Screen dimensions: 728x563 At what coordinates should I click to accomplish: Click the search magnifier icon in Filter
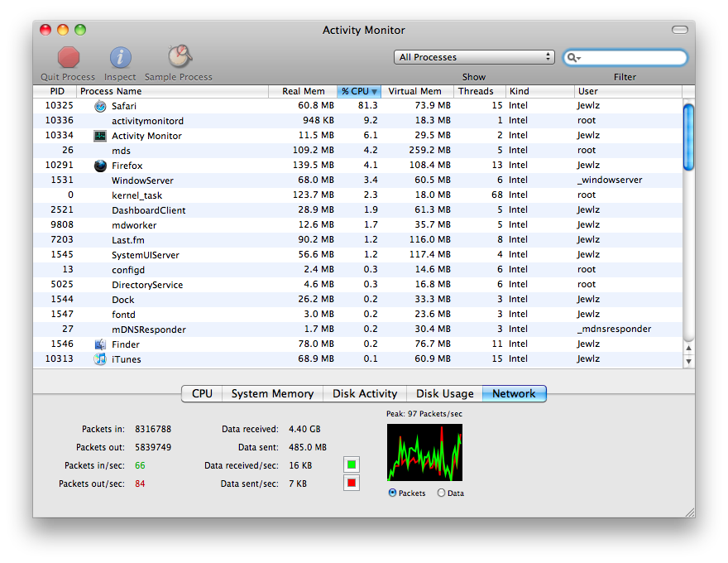[x=571, y=58]
